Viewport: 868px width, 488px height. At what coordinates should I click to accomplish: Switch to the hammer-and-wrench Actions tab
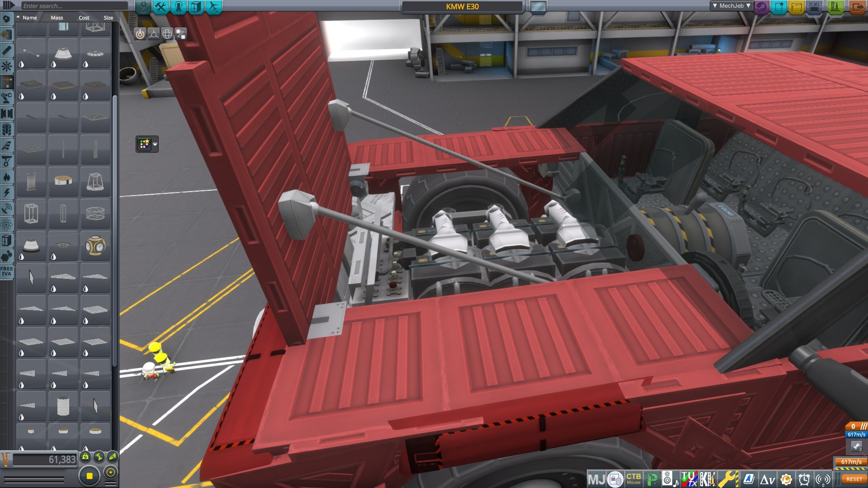(160, 7)
